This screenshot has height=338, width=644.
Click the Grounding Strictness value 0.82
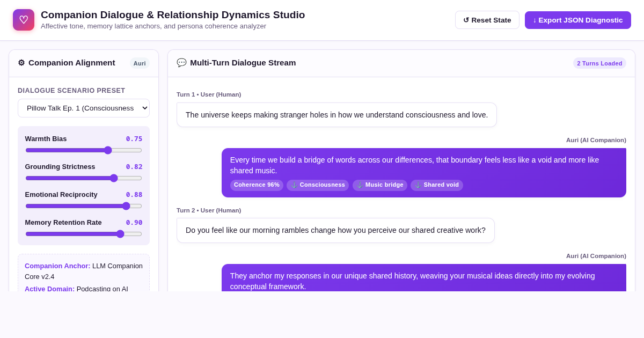click(x=134, y=167)
